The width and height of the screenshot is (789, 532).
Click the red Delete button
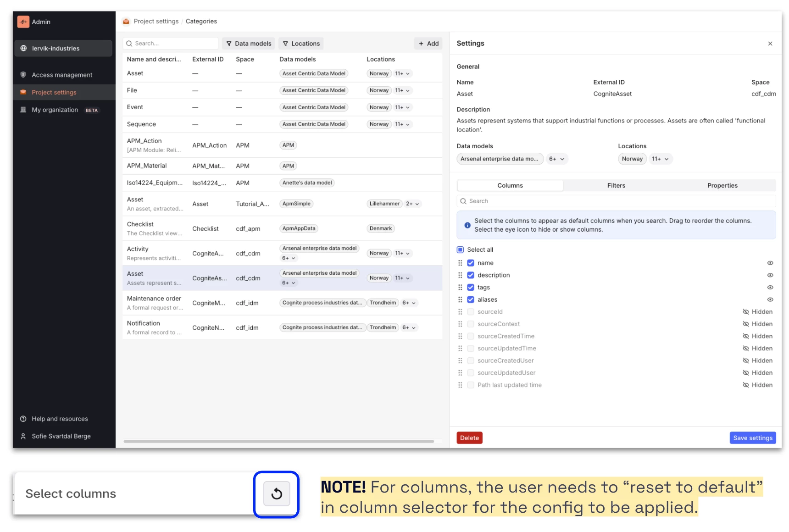(x=469, y=438)
